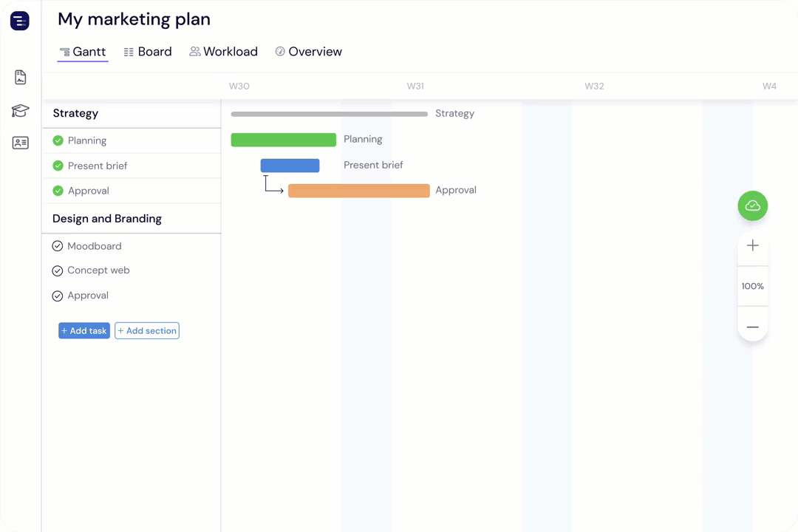This screenshot has width=798, height=532.
Task: Open the graduation cap learning icon
Action: tap(21, 111)
